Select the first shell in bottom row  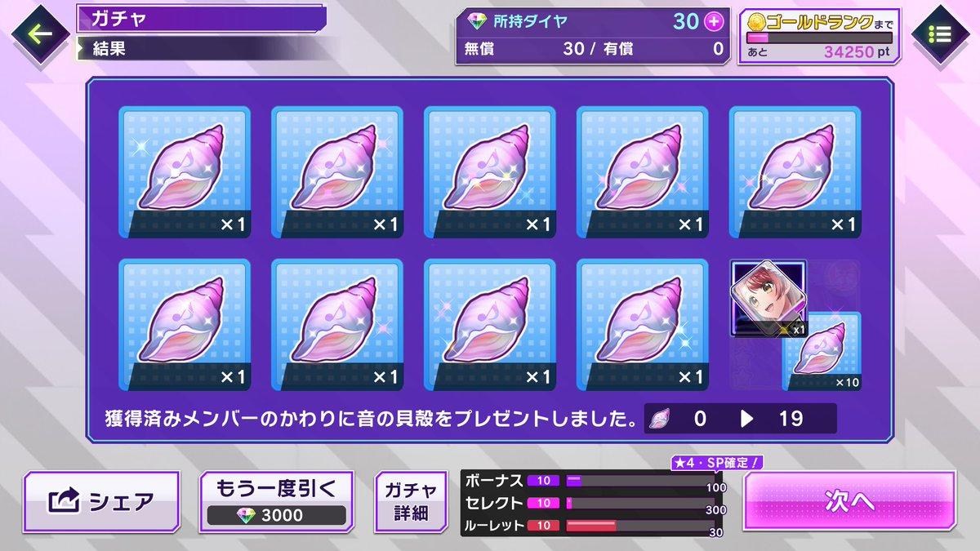click(x=185, y=325)
